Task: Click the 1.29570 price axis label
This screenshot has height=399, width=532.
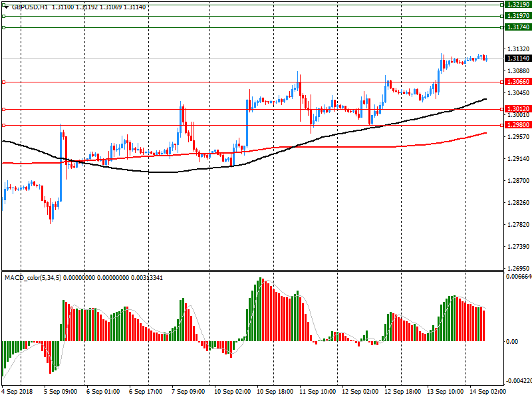Action: click(518, 137)
